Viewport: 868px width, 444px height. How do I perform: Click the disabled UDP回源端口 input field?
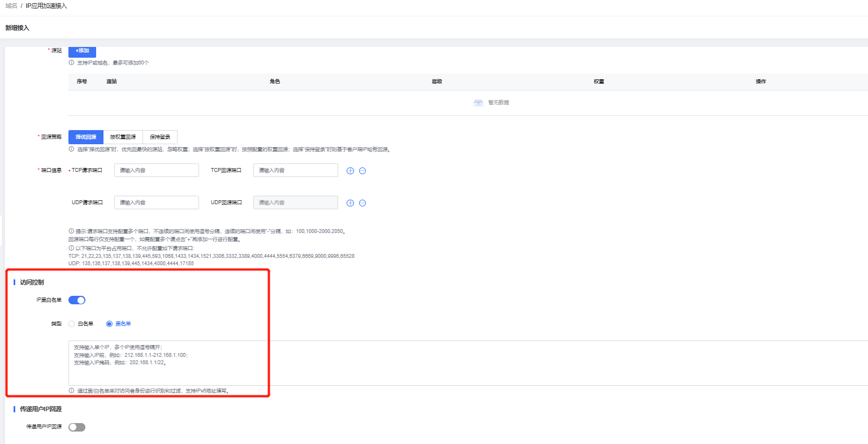point(296,202)
